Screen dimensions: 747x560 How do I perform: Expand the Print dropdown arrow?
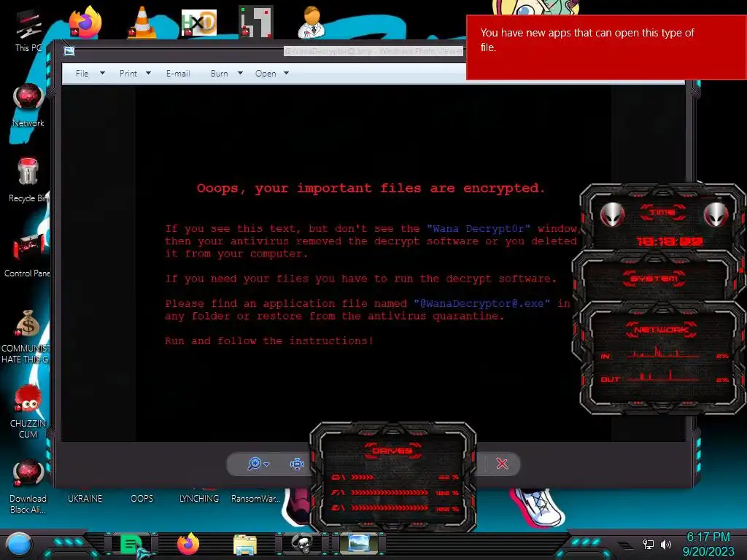point(148,74)
